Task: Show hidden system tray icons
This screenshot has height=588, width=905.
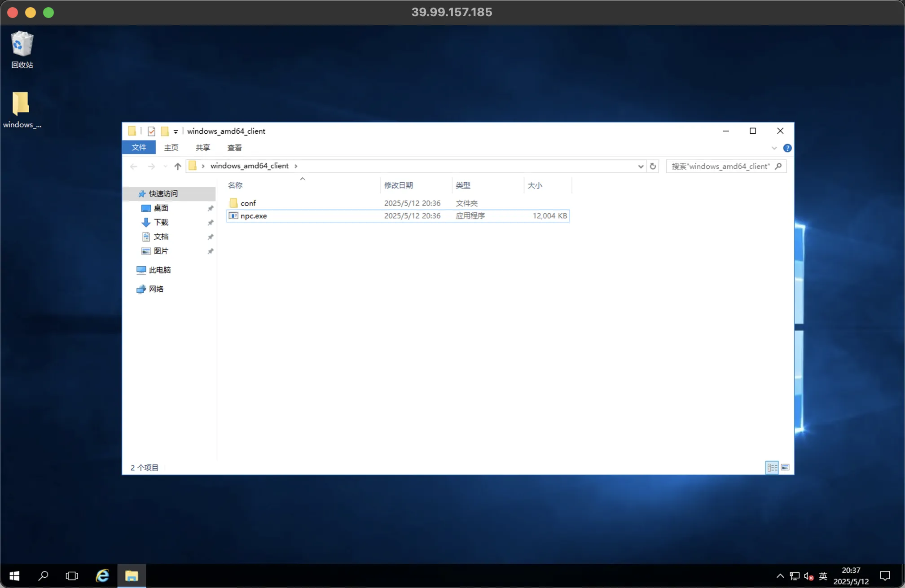Action: pos(780,576)
